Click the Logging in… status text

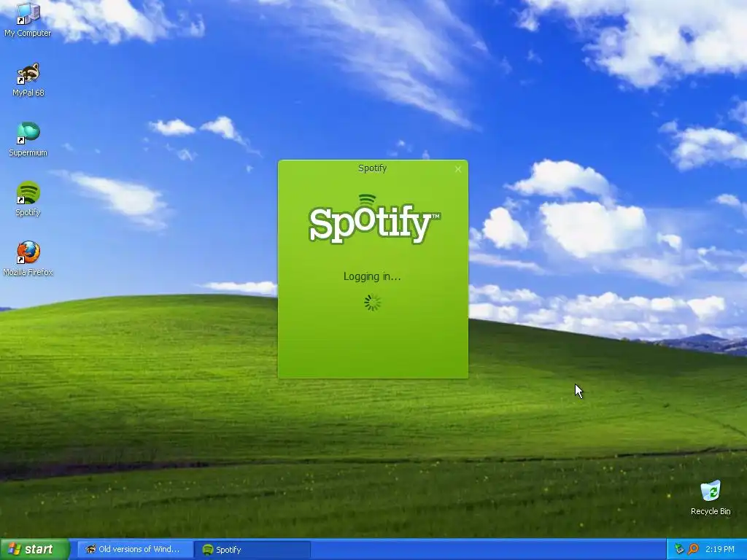pyautogui.click(x=372, y=276)
